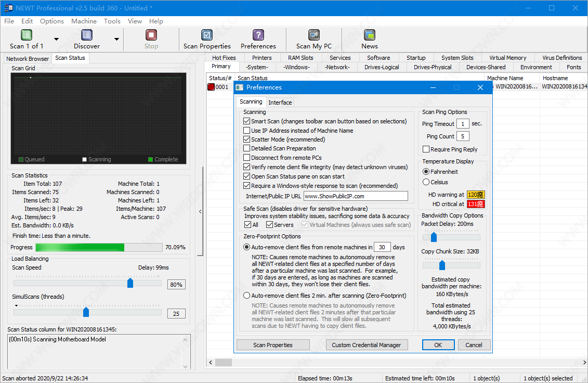The image size is (588, 383).
Task: Toggle Verify remote client file integrity
Action: pyautogui.click(x=247, y=167)
